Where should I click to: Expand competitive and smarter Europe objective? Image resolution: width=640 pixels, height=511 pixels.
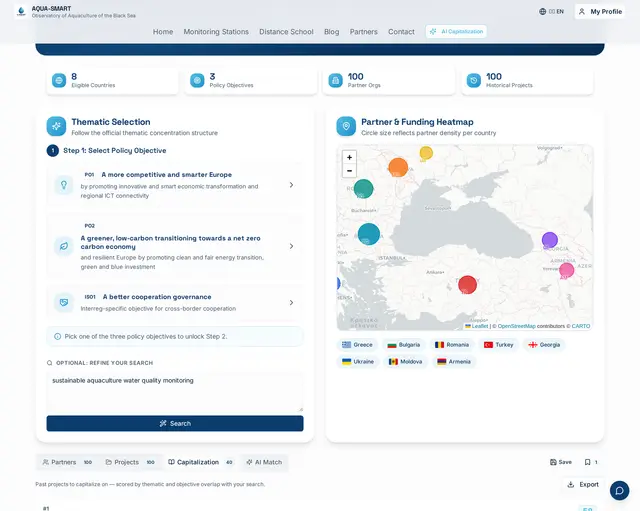coord(291,185)
